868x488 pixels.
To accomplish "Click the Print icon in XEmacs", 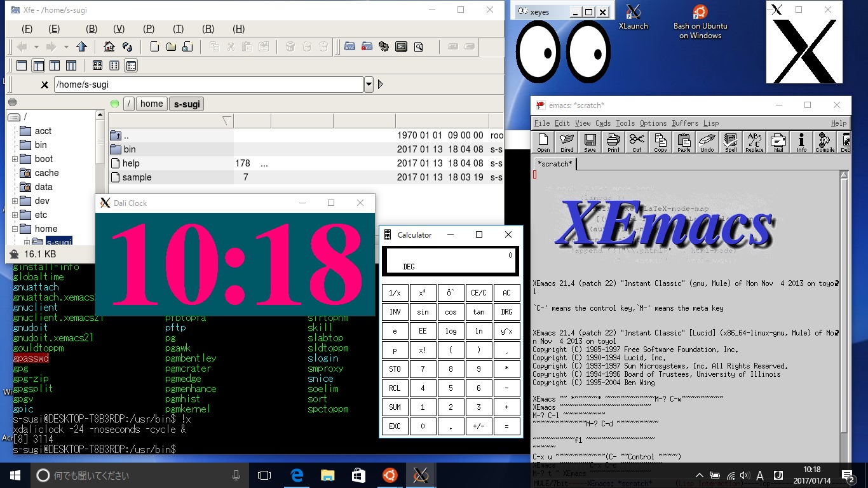I will tap(613, 142).
